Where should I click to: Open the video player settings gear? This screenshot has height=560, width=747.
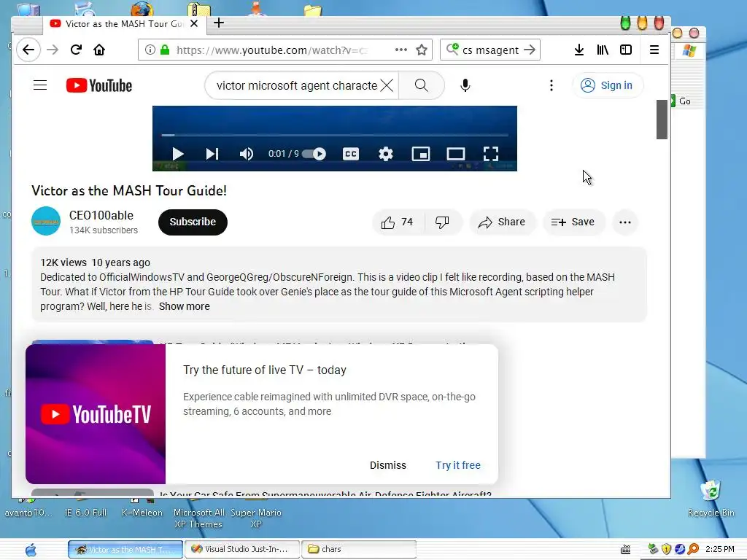[x=385, y=154]
